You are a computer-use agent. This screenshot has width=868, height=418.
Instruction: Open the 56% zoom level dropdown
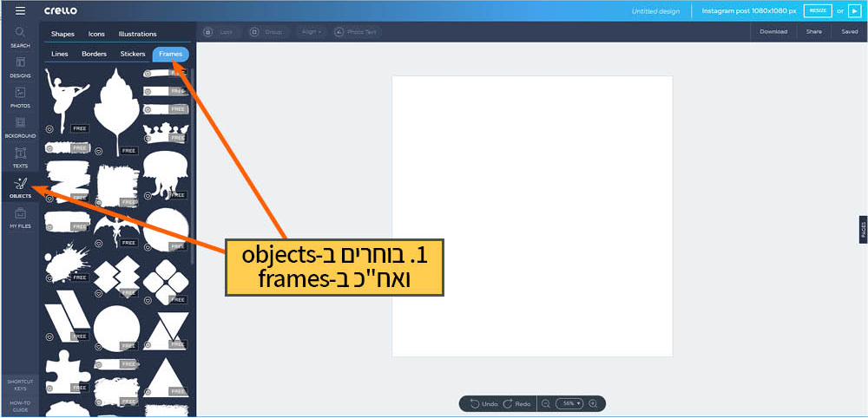pyautogui.click(x=570, y=404)
